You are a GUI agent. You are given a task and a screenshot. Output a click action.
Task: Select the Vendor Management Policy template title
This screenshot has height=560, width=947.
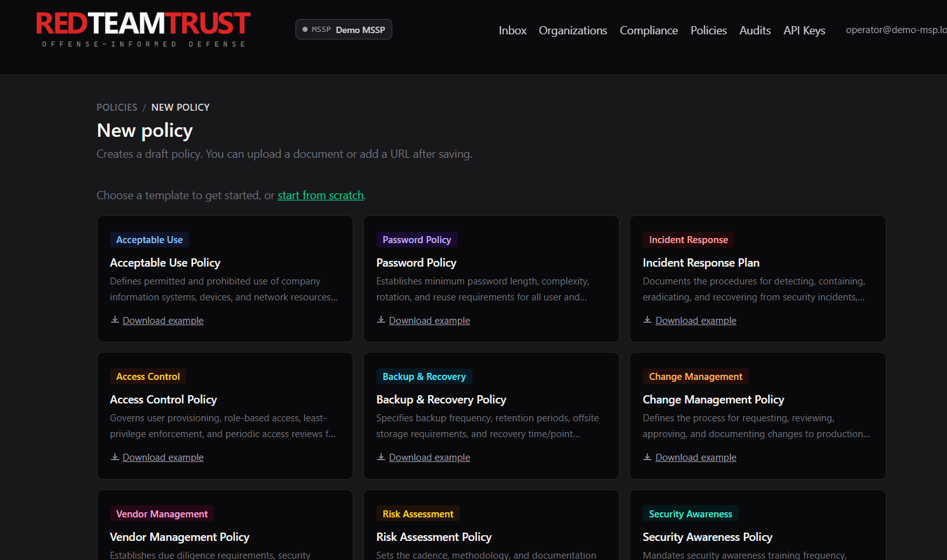pos(179,537)
